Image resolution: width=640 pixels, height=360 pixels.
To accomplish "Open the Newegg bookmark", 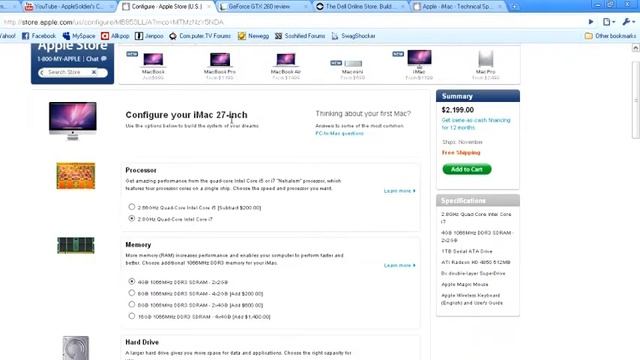I will (x=253, y=36).
